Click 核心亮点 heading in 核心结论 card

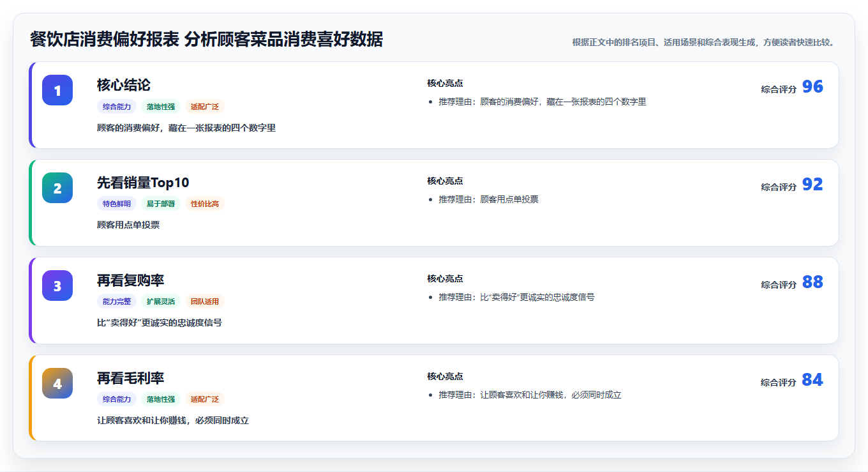pos(445,83)
